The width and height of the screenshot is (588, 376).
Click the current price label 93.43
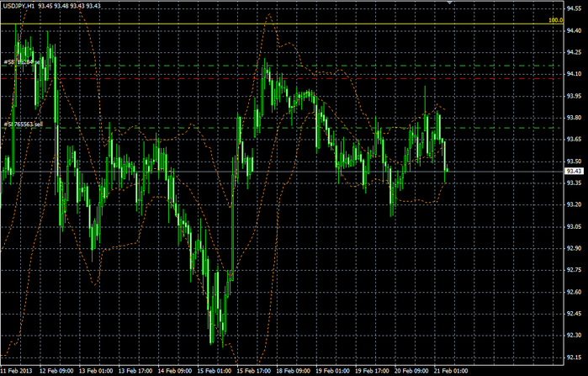click(x=575, y=172)
